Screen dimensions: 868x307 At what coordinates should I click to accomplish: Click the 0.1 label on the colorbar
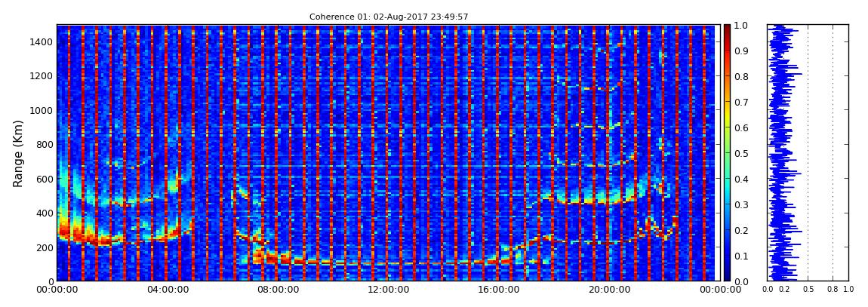point(740,256)
